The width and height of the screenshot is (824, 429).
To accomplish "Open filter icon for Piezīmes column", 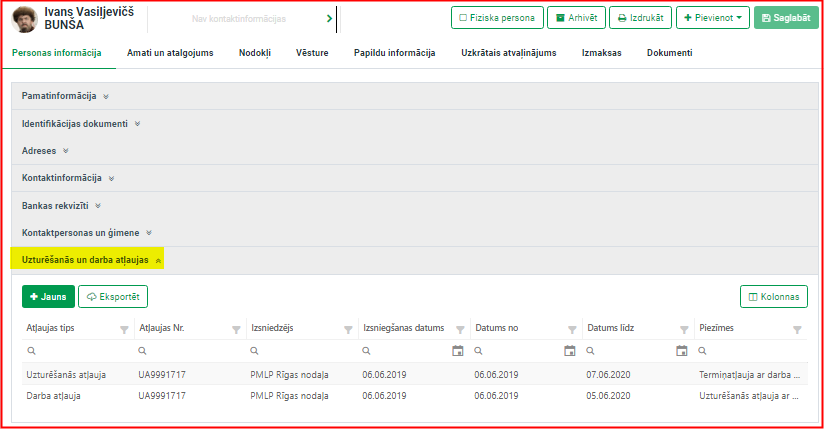I will (x=797, y=330).
